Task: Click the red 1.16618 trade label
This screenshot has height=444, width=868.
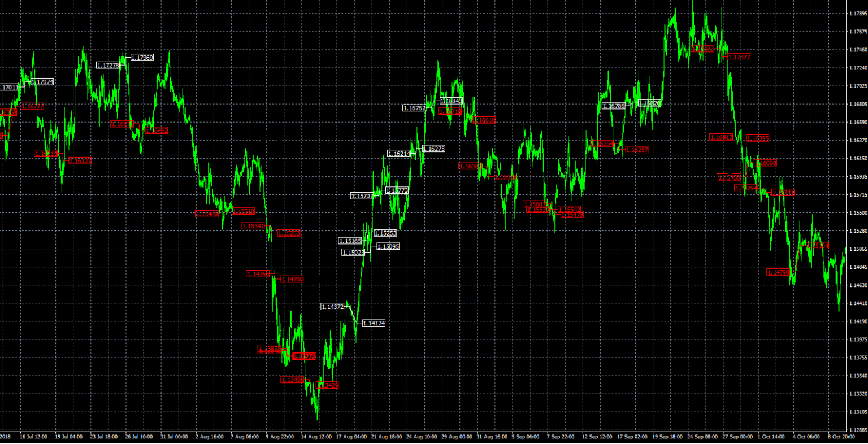Action: [x=484, y=120]
